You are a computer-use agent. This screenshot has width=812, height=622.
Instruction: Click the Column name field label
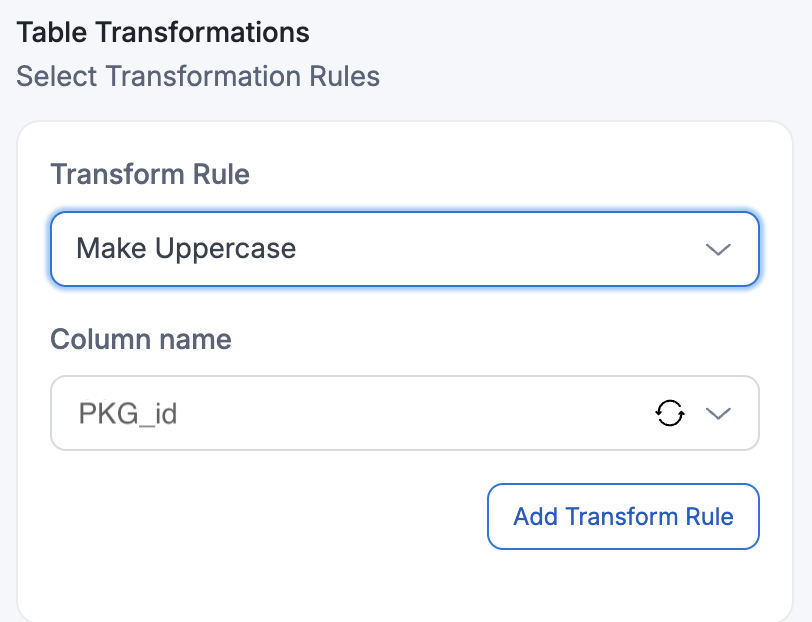[141, 339]
